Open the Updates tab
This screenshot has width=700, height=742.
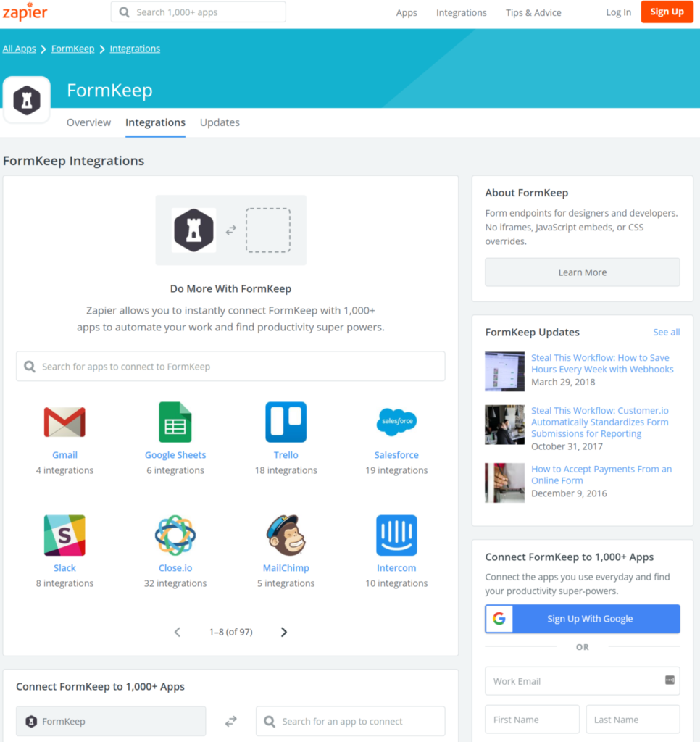[220, 122]
